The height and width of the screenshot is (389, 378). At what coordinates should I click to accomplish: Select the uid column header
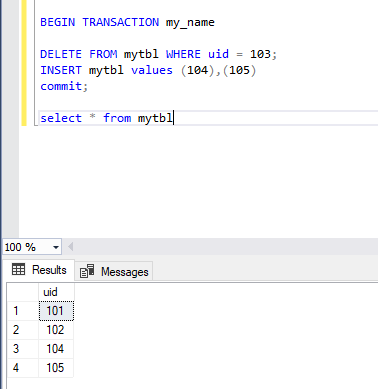(56, 292)
